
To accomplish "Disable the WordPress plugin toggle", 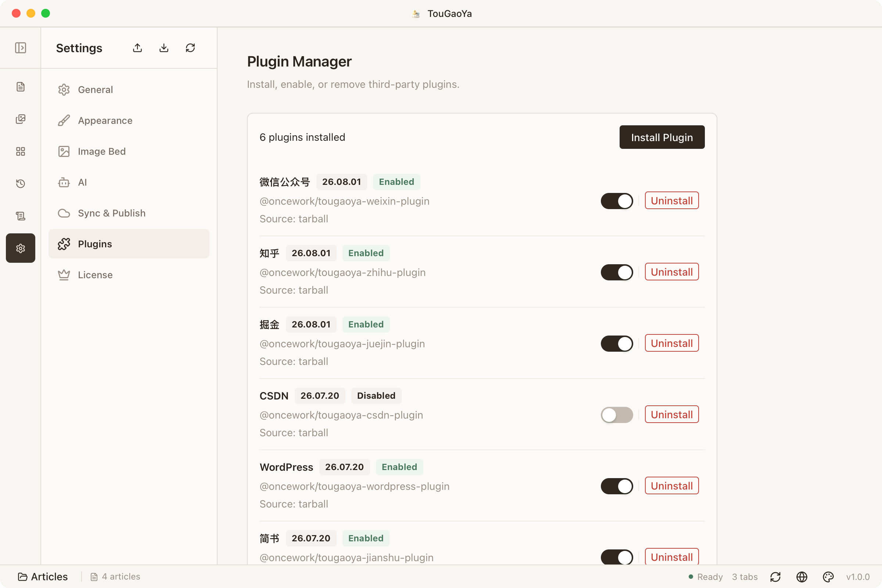I will click(x=617, y=486).
